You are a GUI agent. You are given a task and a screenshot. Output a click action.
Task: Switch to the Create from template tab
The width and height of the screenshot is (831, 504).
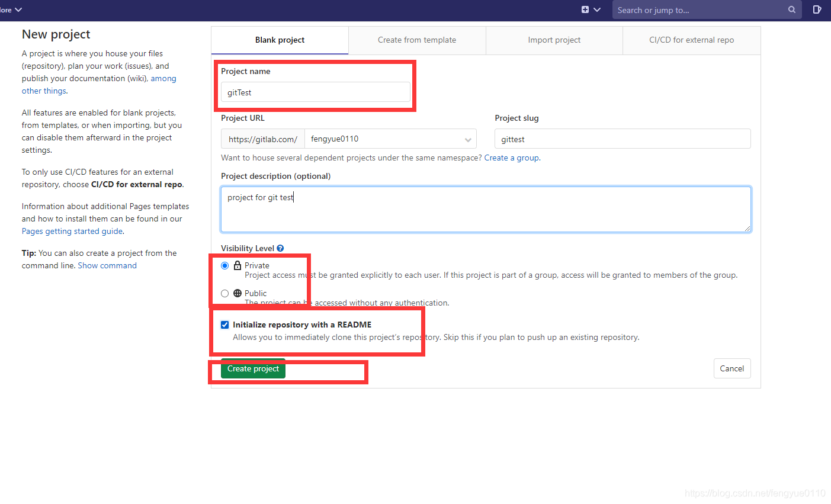417,40
